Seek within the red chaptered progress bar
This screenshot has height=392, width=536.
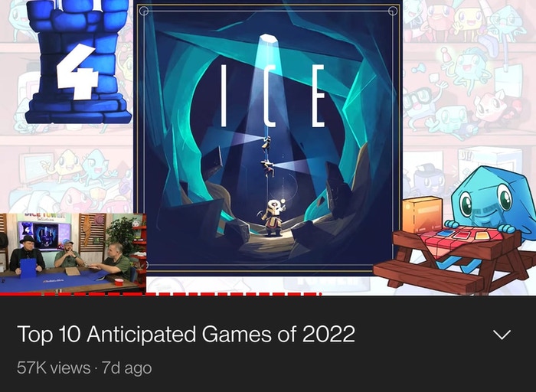coord(160,294)
